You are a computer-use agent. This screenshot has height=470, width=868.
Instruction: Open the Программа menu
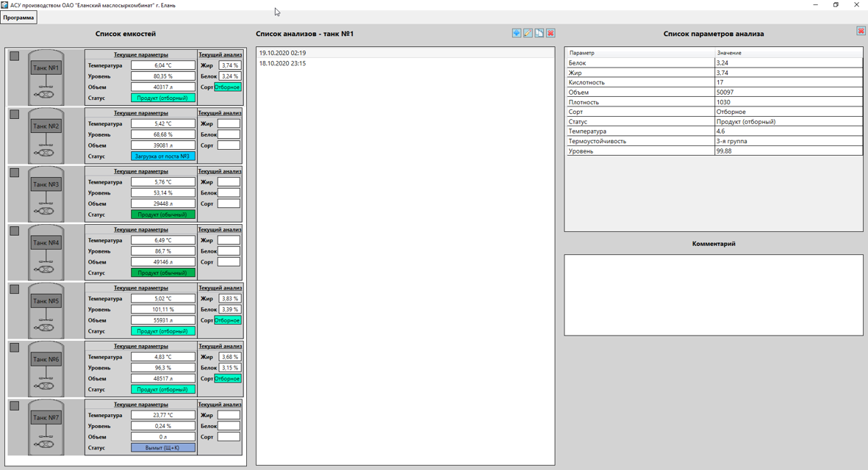[18, 18]
